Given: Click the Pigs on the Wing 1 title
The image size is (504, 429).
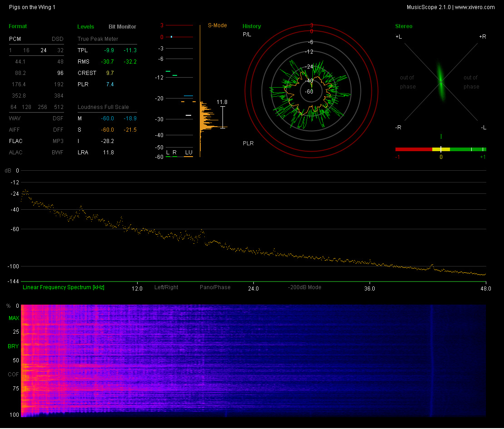Looking at the screenshot, I should tap(32, 7).
